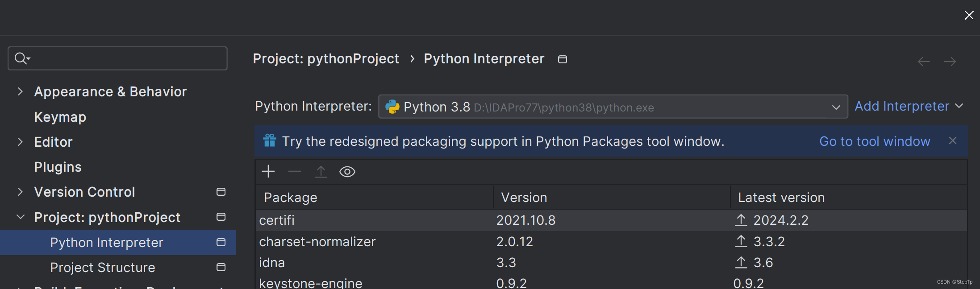Click latest version 2024.2.2

click(781, 220)
